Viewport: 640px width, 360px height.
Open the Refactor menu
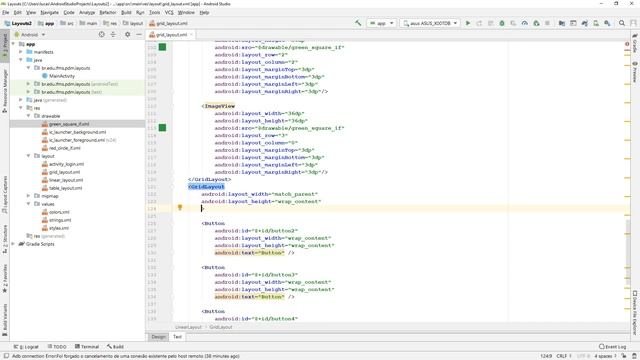point(108,13)
